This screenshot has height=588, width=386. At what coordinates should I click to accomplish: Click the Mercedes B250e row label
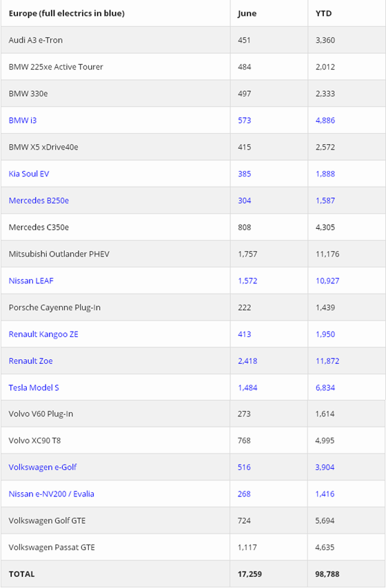click(39, 201)
